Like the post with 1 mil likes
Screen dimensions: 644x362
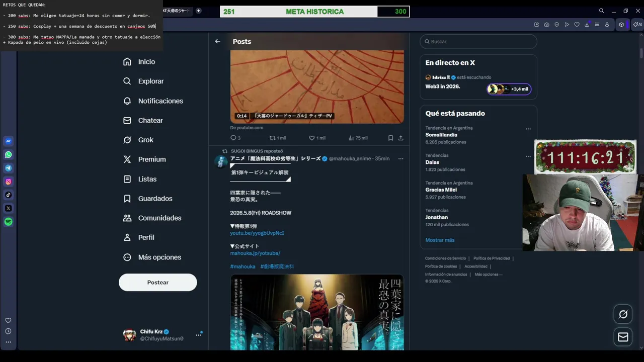pyautogui.click(x=316, y=138)
